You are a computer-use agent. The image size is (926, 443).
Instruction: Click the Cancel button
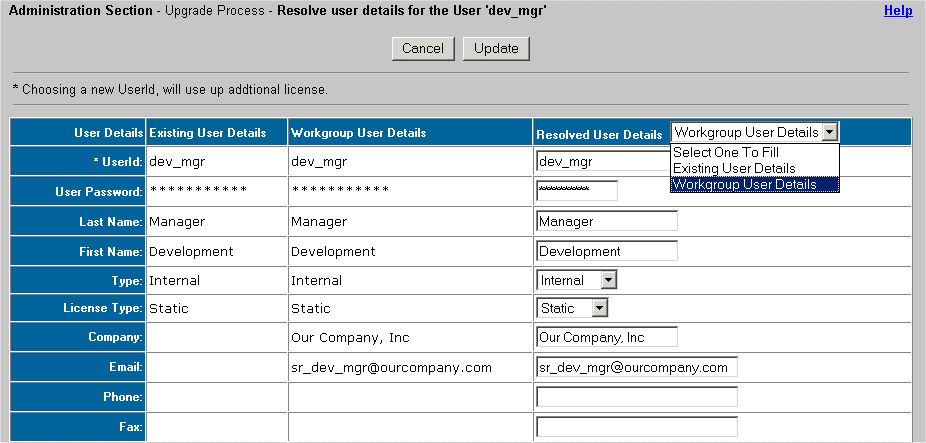(x=423, y=48)
